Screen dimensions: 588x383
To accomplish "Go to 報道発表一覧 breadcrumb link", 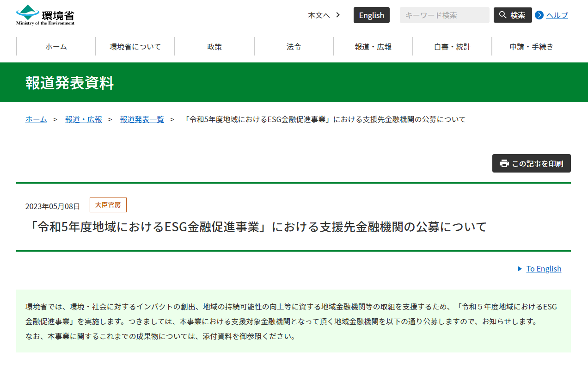I will click(x=142, y=119).
